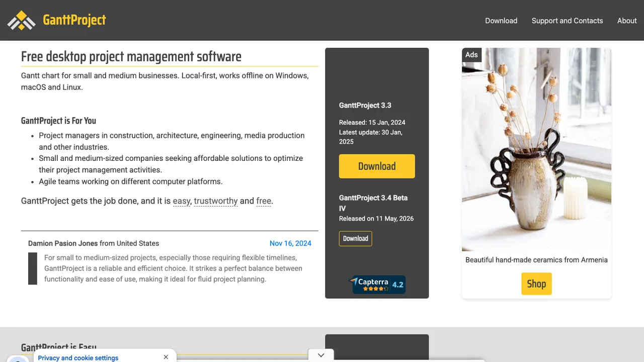Viewport: 644px width, 362px height.
Task: Click the GanttProject diamond logo icon
Action: tap(21, 20)
